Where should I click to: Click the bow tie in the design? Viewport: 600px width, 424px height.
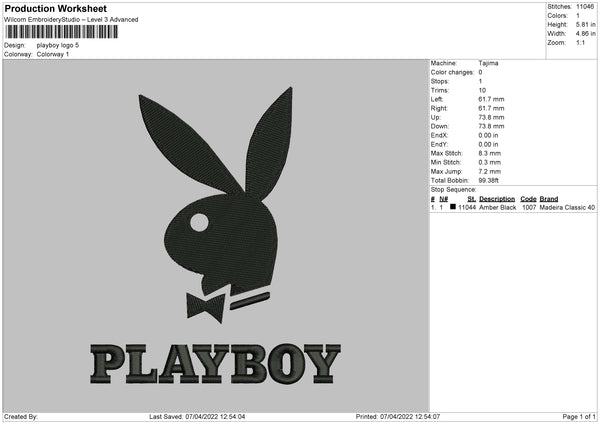pyautogui.click(x=206, y=307)
